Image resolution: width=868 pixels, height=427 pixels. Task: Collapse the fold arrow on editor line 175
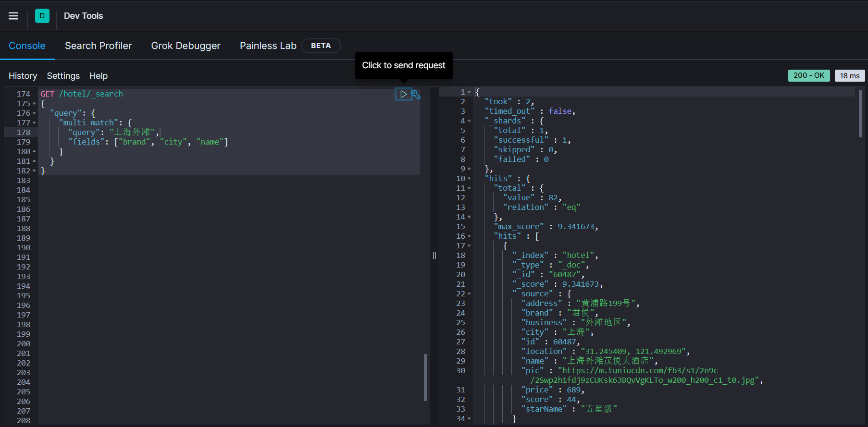click(34, 104)
